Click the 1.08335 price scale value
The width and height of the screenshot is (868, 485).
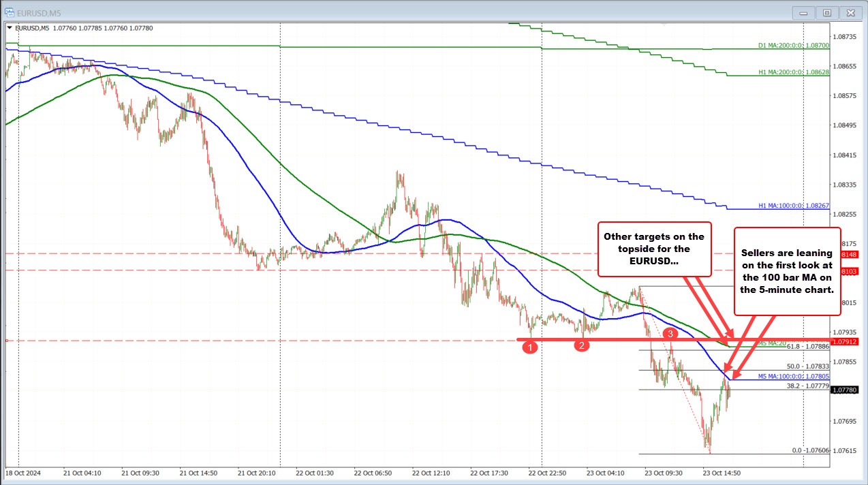pyautogui.click(x=846, y=185)
